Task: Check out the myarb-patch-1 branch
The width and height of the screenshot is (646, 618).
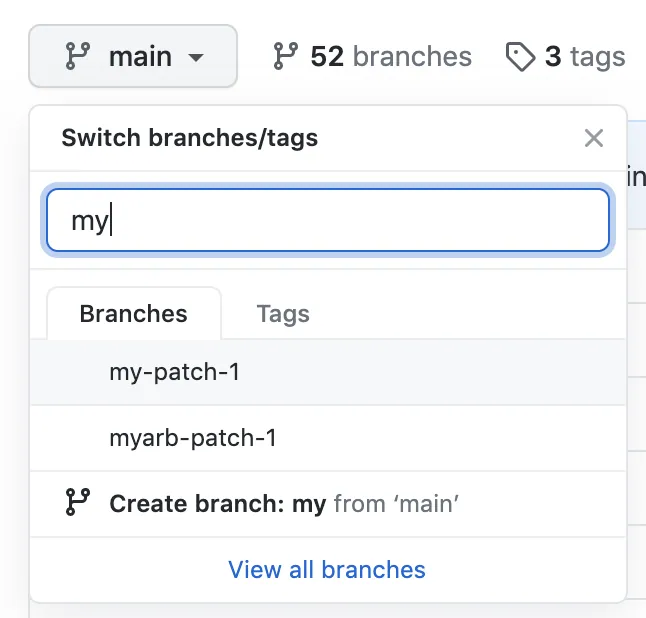Action: click(193, 438)
